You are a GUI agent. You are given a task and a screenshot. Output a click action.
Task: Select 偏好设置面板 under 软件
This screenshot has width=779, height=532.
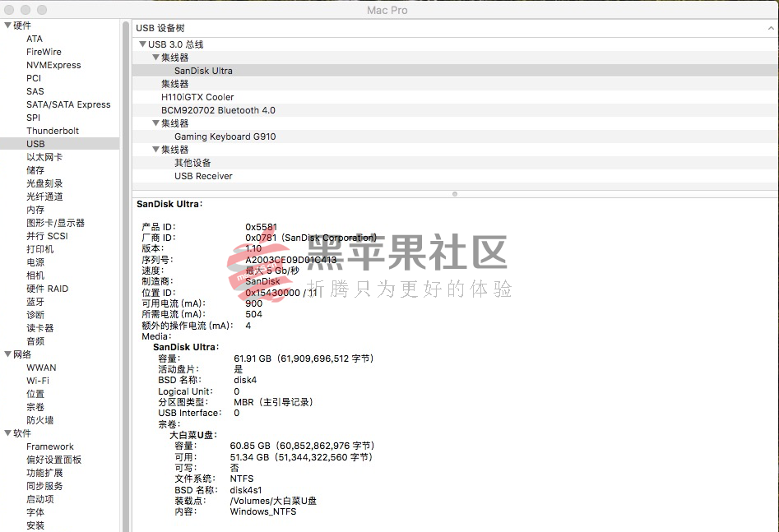(53, 460)
